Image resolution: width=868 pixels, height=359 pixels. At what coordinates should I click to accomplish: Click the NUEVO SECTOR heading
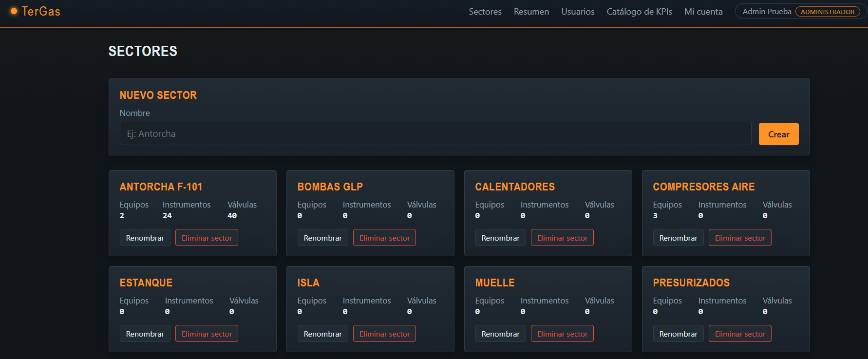click(158, 95)
